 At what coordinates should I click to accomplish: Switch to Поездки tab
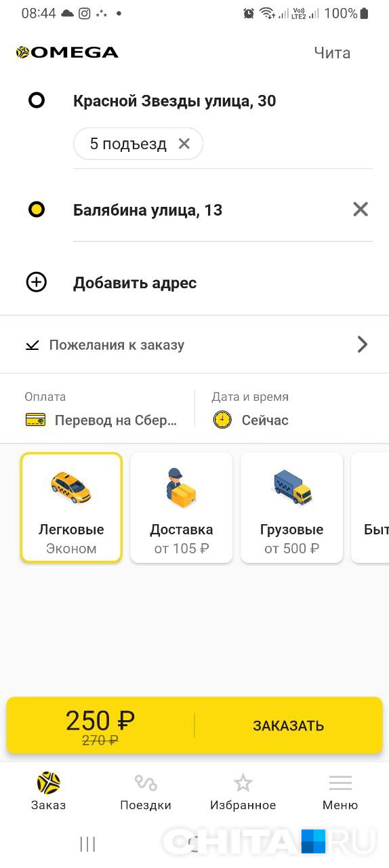point(146,792)
